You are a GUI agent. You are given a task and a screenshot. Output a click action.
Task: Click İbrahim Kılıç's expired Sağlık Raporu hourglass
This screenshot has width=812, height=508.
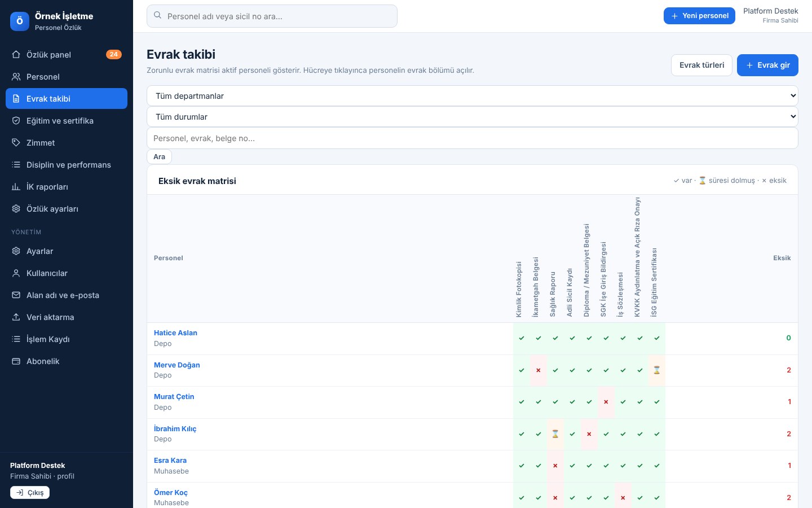[555, 434]
